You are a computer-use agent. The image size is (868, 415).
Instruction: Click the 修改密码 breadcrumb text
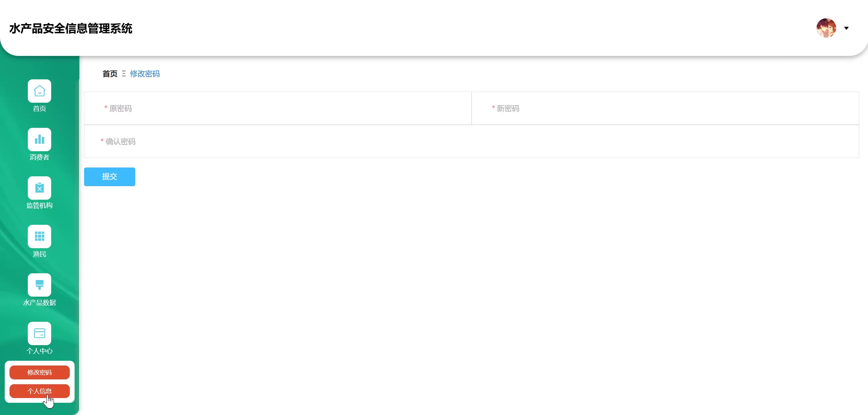tap(145, 74)
